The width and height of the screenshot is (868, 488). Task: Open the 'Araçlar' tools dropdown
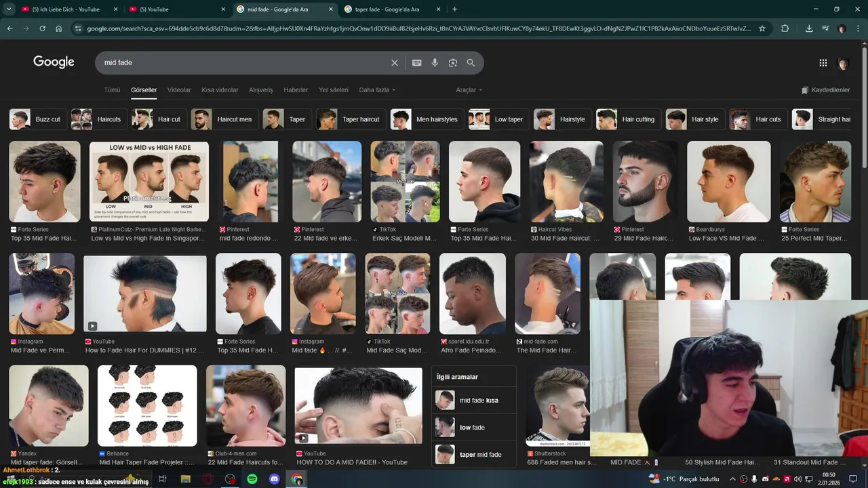click(x=469, y=90)
